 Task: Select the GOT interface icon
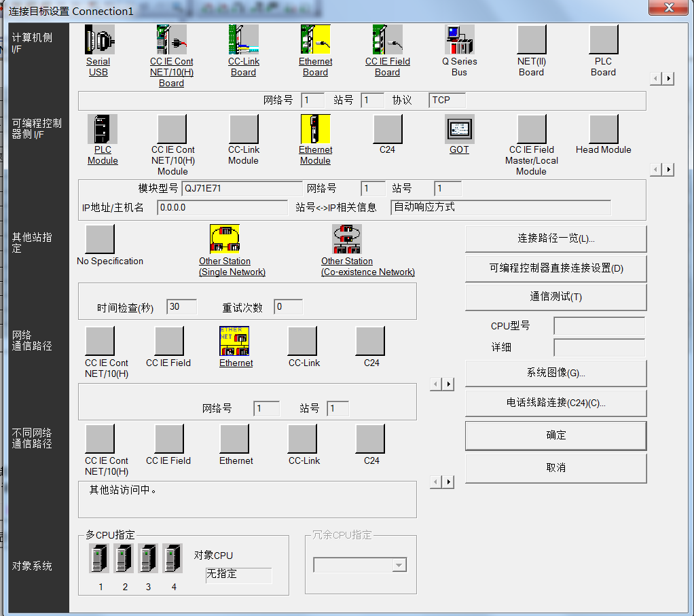[459, 129]
